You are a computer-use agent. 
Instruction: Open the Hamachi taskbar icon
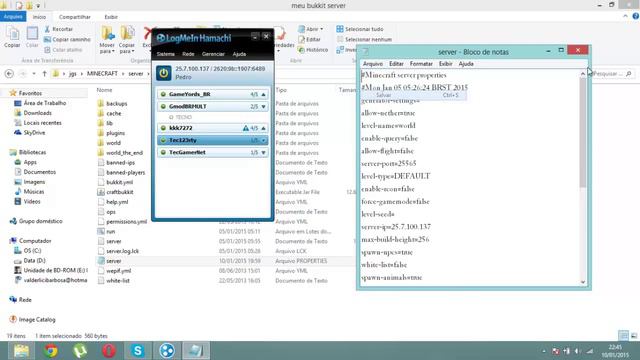coord(167,351)
